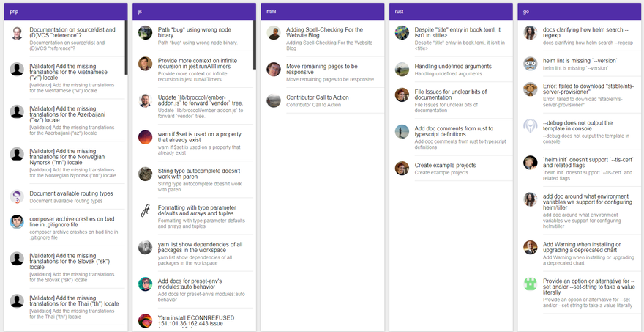Open "Contributor Call to Action" issue title
This screenshot has height=332, width=644.
coord(318,97)
